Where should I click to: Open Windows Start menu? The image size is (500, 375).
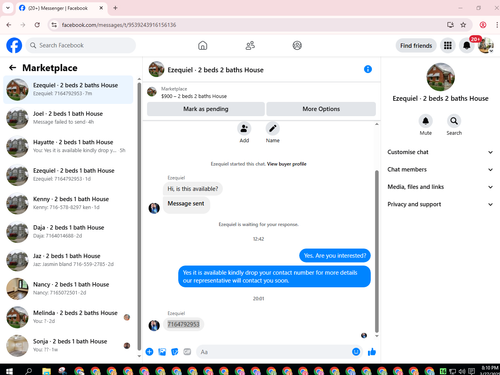click(x=9, y=371)
